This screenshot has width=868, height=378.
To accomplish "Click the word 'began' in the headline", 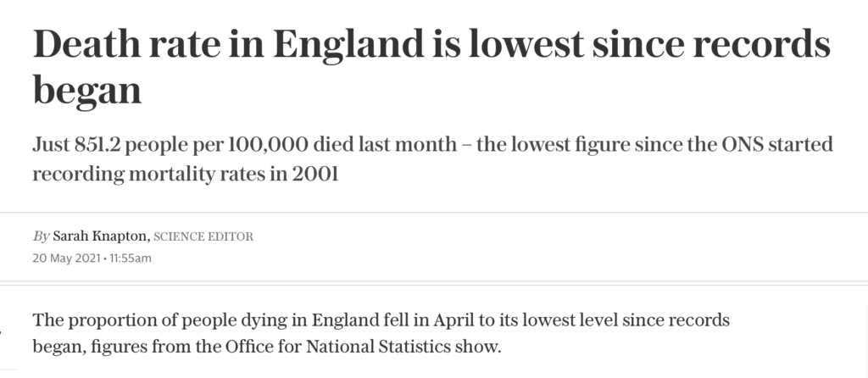I will click(87, 92).
